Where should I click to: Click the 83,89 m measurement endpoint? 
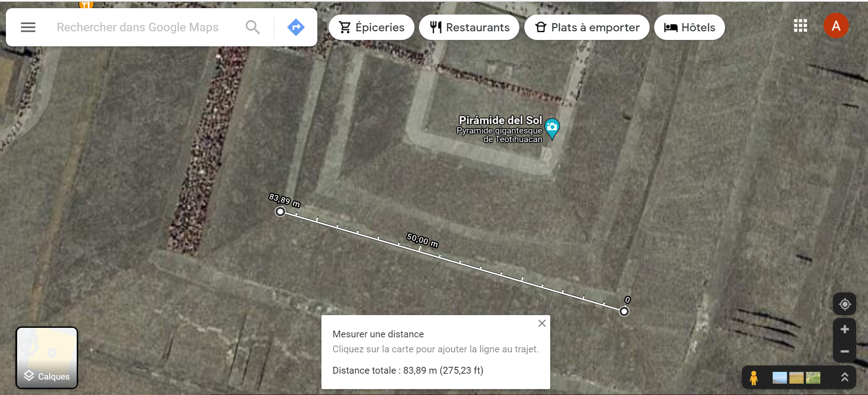click(x=280, y=212)
